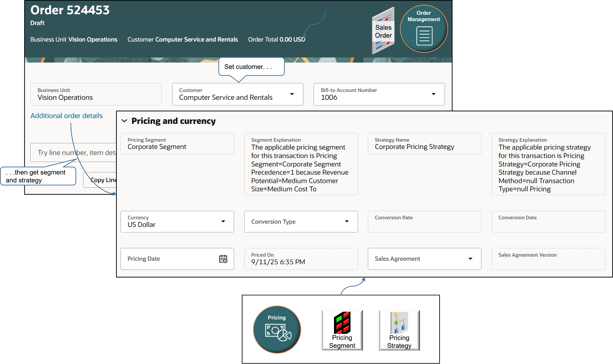This screenshot has width=613, height=364.
Task: Open the Customer dropdown
Action: point(292,94)
